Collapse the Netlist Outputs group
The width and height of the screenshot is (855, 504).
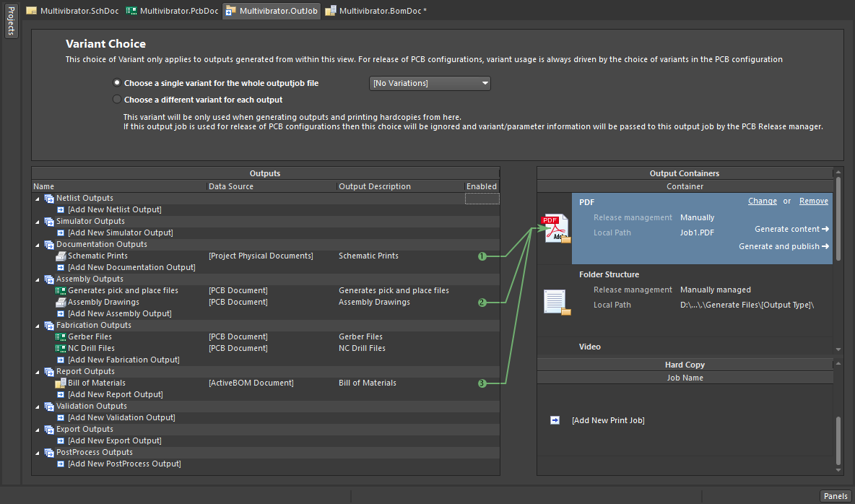pyautogui.click(x=38, y=199)
